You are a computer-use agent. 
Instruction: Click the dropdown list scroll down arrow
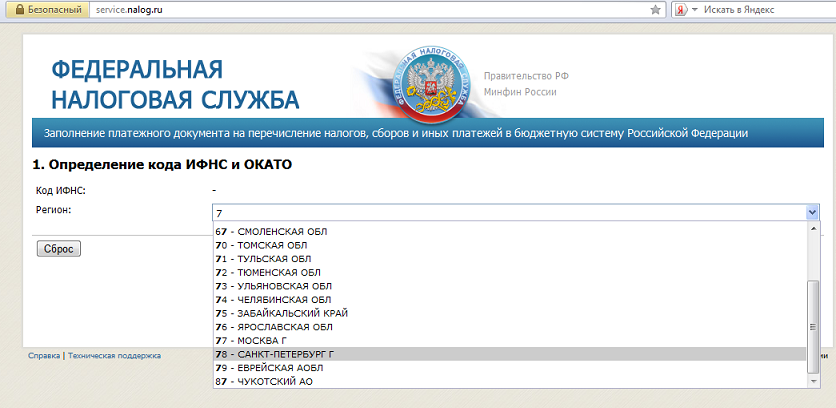813,382
